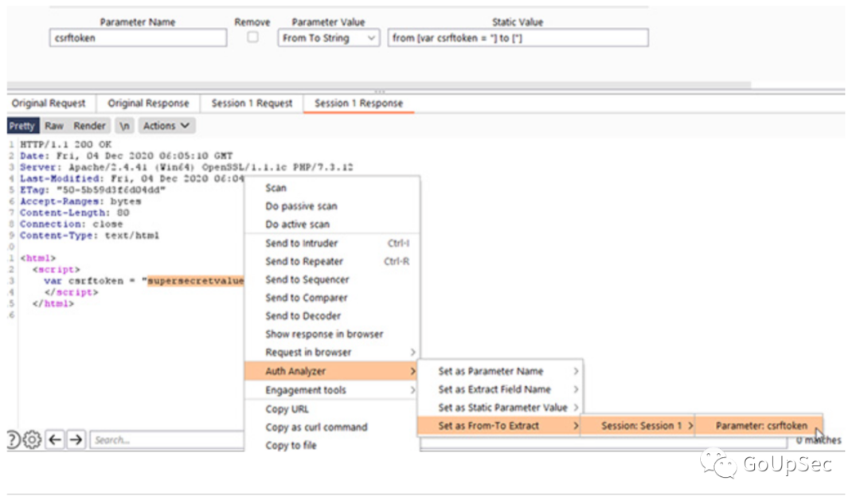Go to previous search match arrow
The image size is (860, 504).
[55, 440]
